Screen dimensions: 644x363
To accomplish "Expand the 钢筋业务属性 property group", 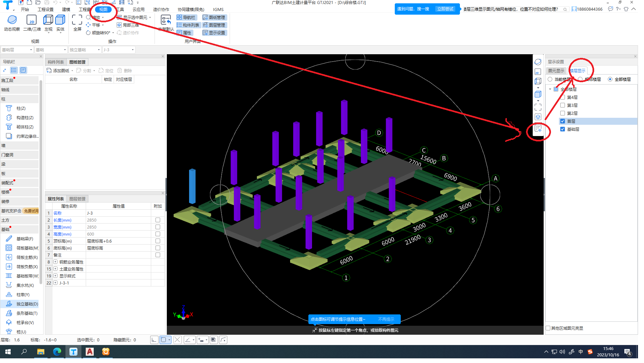I will (55, 262).
